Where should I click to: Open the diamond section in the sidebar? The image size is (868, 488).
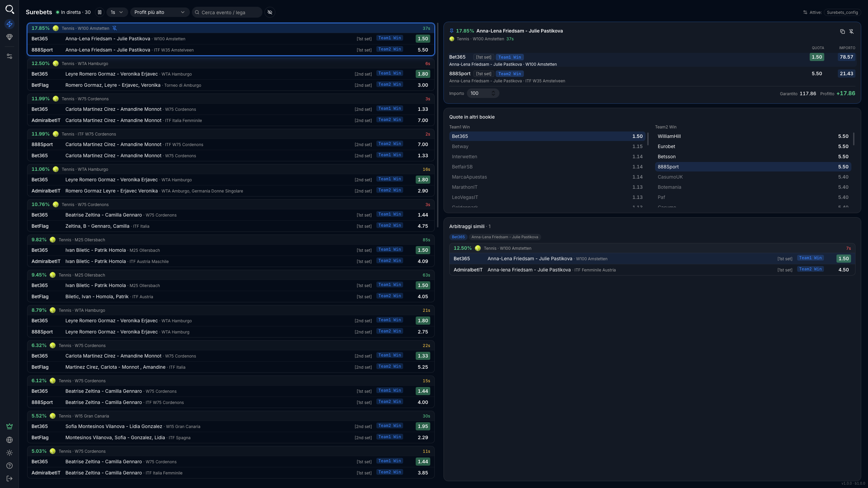[9, 37]
